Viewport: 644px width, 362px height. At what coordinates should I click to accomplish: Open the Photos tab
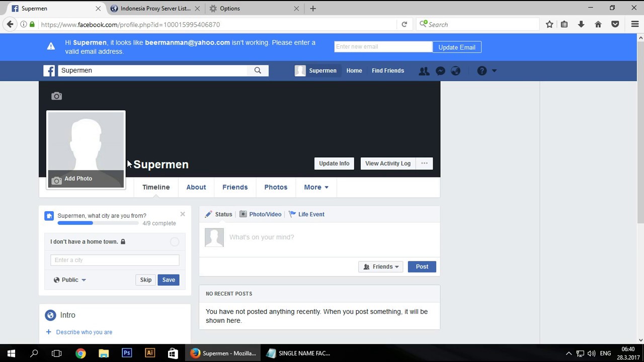(276, 187)
